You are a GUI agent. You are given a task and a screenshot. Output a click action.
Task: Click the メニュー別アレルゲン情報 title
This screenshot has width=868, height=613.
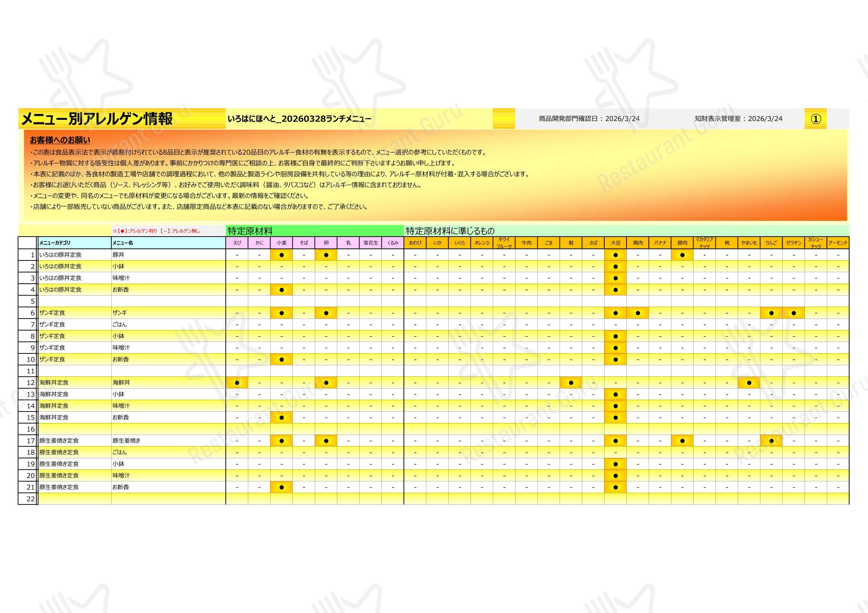point(97,119)
